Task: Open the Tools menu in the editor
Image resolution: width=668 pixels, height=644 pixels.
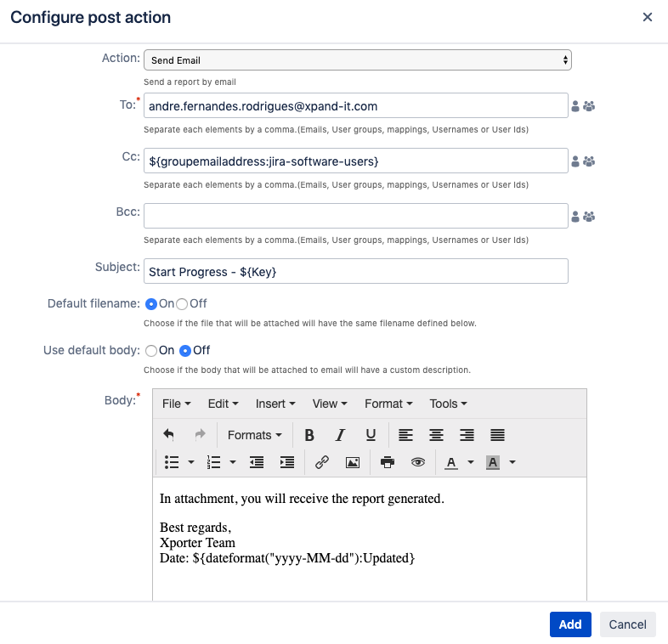Action: (x=448, y=404)
